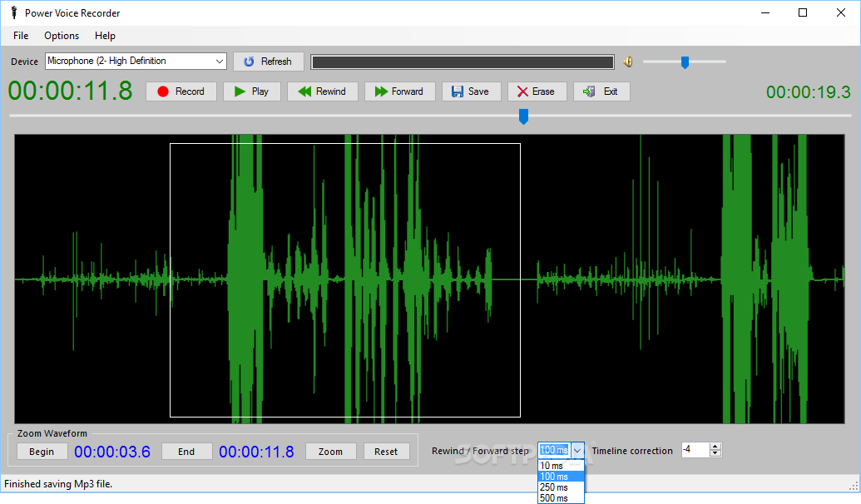Erase the recording with the Erase button

(537, 91)
